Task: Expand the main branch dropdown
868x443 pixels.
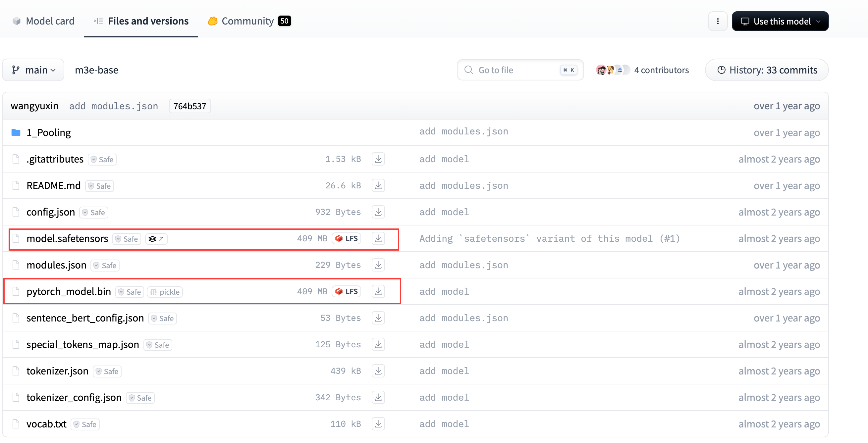Action: [x=33, y=70]
